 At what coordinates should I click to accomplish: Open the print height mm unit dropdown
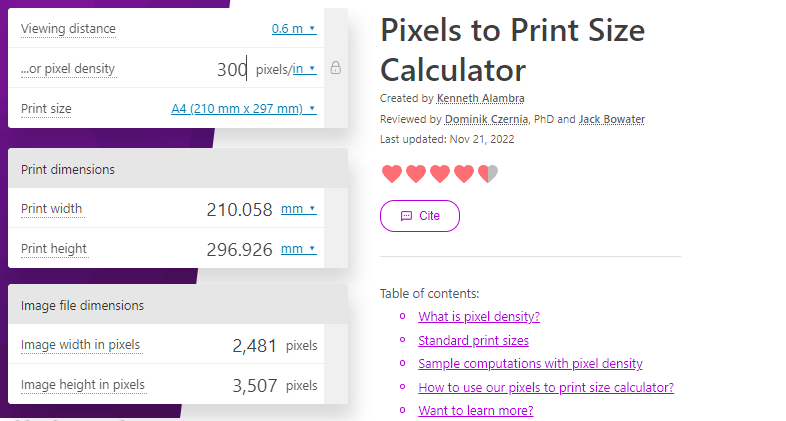click(298, 249)
